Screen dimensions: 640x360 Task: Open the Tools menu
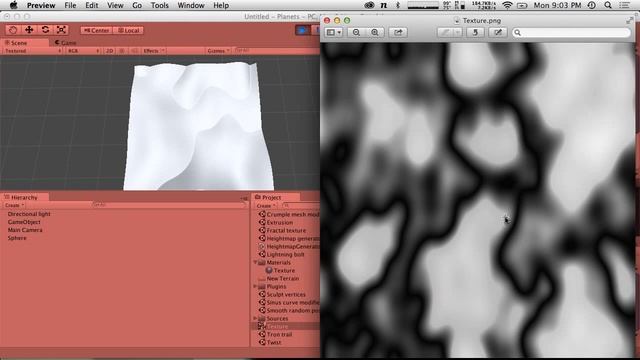pos(160,5)
